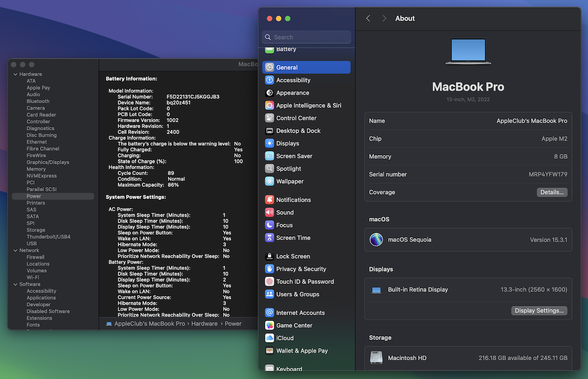The image size is (588, 379).
Task: Click the battery serial F5D22131CJ5KGGJB3
Action: (x=193, y=97)
